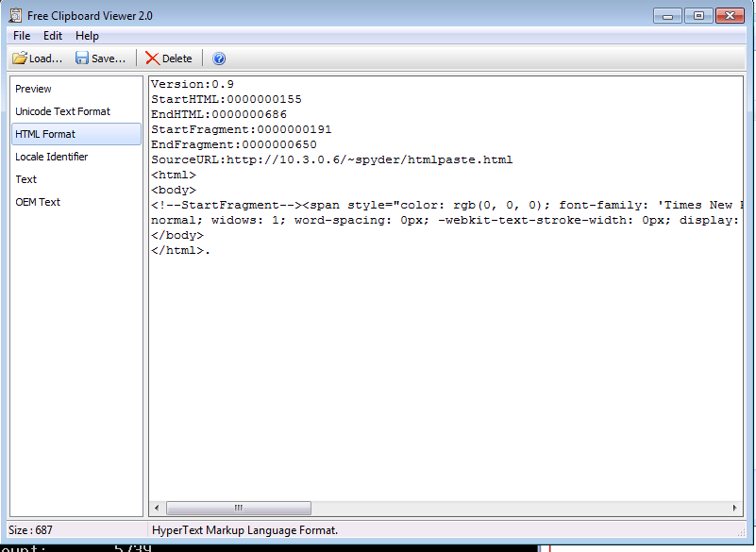Select the OEM Text entry
The height and width of the screenshot is (552, 756).
(x=76, y=202)
